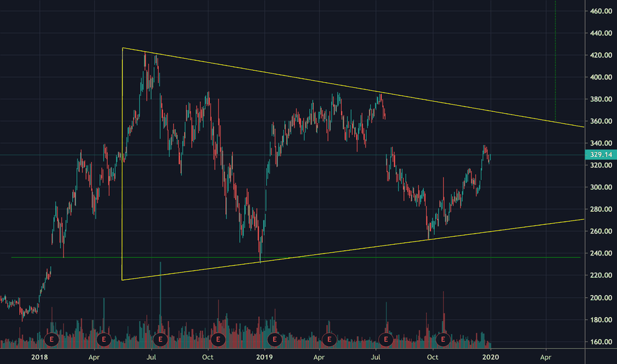Click the 400.00 price axis label
The image size is (617, 364).
tap(601, 77)
